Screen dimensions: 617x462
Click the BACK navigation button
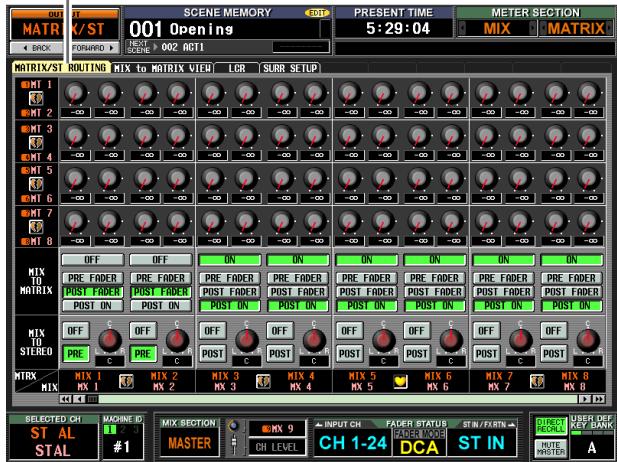pos(37,48)
